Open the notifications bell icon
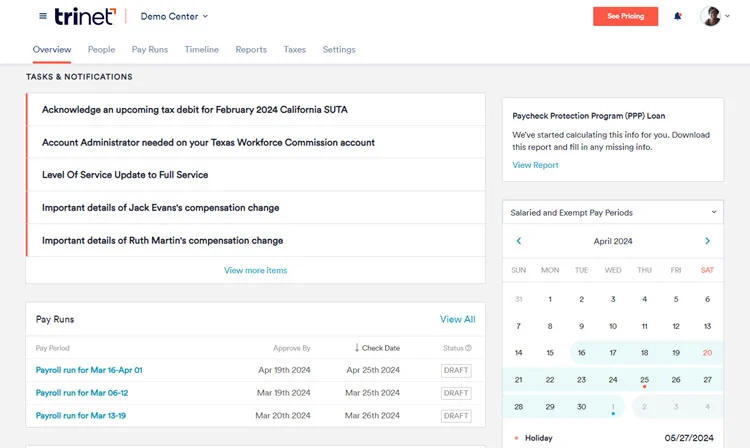The width and height of the screenshot is (750, 448). [678, 16]
